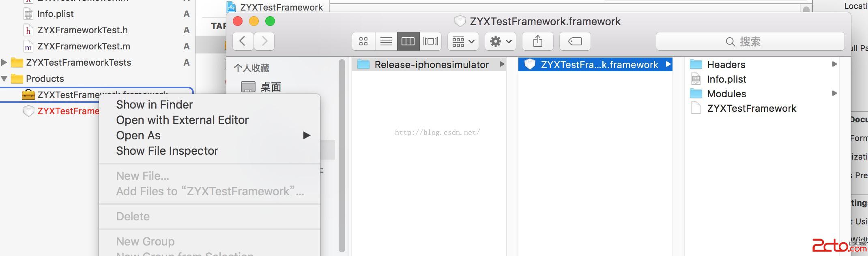Open the gear action dropdown

pyautogui.click(x=500, y=41)
